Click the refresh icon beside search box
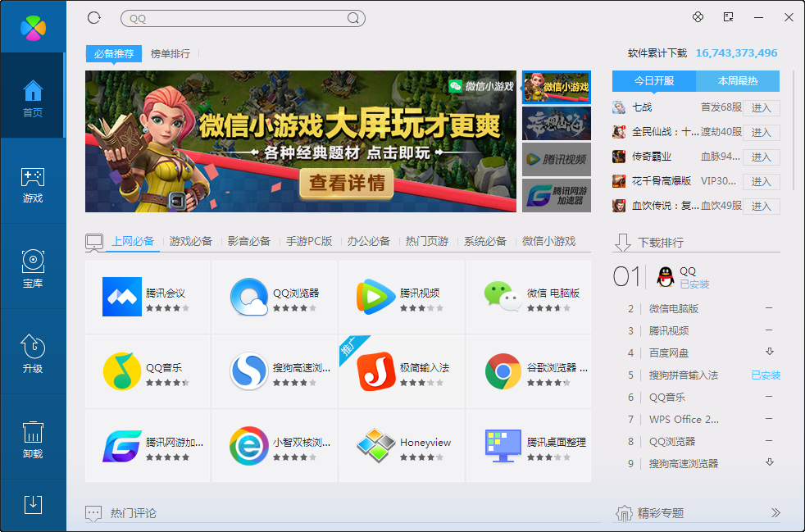This screenshot has height=532, width=805. (94, 18)
